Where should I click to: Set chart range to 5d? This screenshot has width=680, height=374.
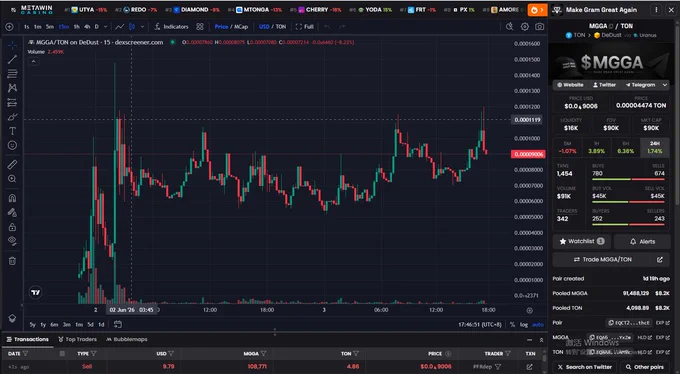(90, 325)
